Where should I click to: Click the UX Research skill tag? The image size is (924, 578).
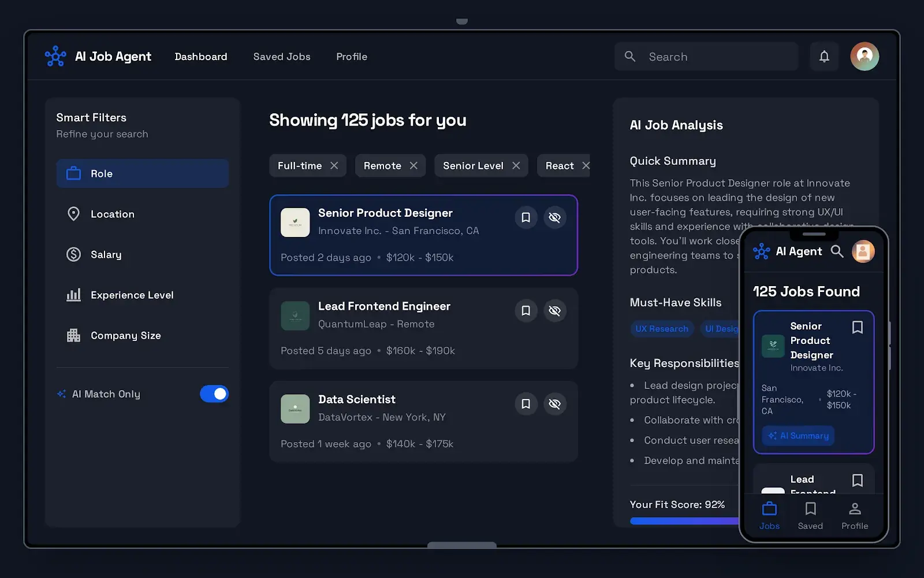point(662,328)
